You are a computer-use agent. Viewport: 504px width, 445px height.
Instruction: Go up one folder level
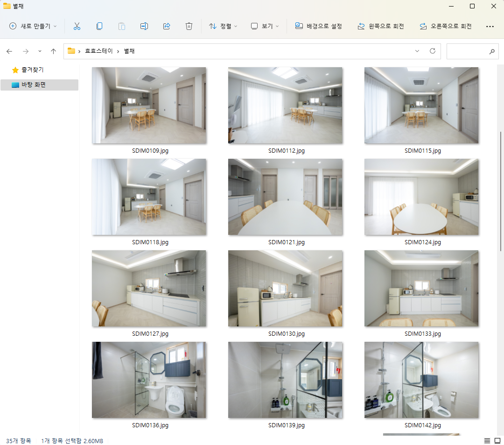point(53,51)
